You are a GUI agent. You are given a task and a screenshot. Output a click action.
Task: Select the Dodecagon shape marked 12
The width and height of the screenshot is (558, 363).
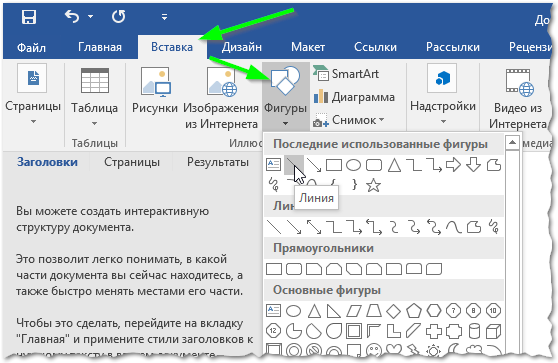click(273, 331)
